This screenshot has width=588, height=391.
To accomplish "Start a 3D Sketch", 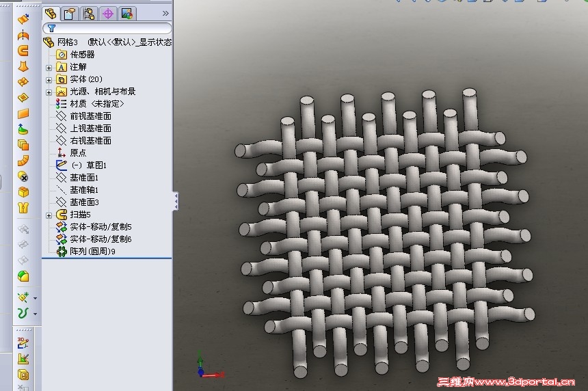I will point(23,342).
